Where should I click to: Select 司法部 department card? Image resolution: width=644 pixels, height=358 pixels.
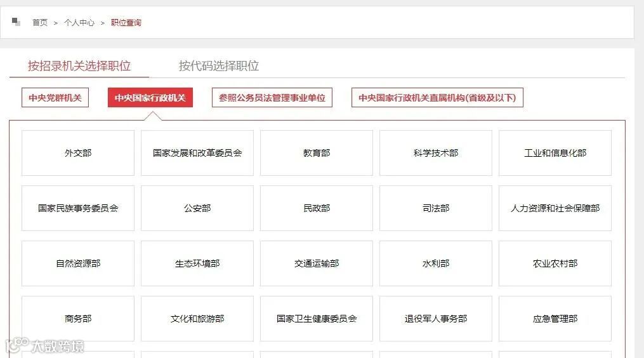(x=436, y=208)
